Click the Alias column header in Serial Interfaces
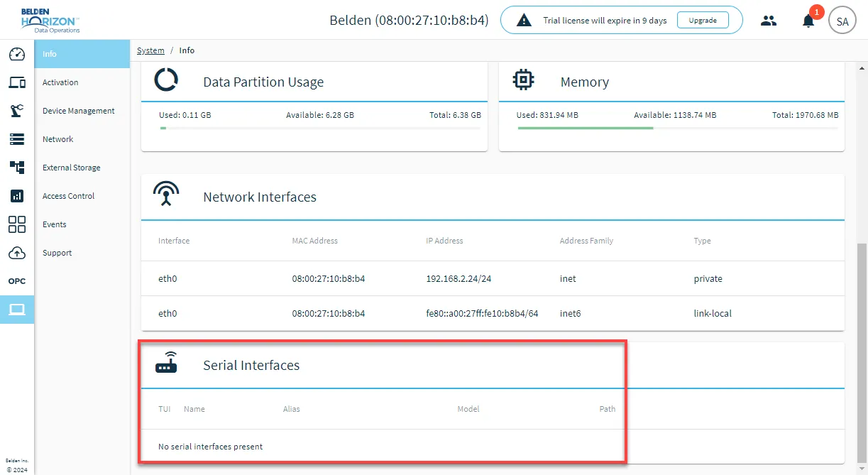The width and height of the screenshot is (868, 475). click(x=292, y=409)
